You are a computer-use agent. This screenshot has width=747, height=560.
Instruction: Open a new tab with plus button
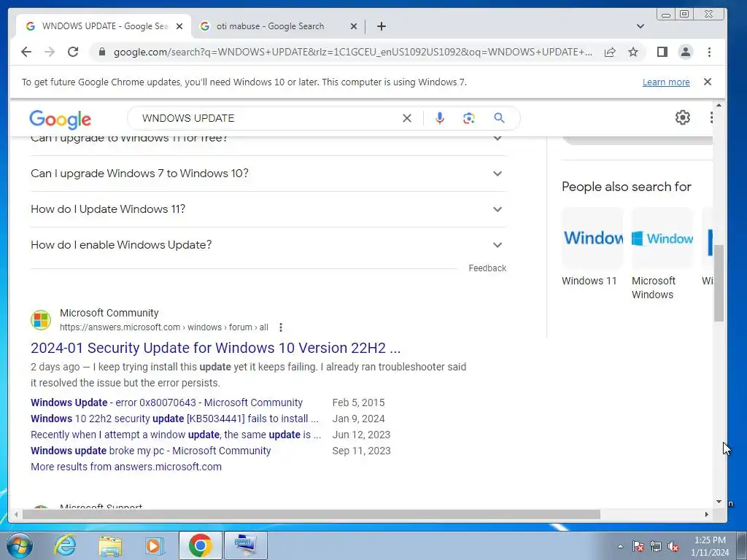[x=381, y=26]
